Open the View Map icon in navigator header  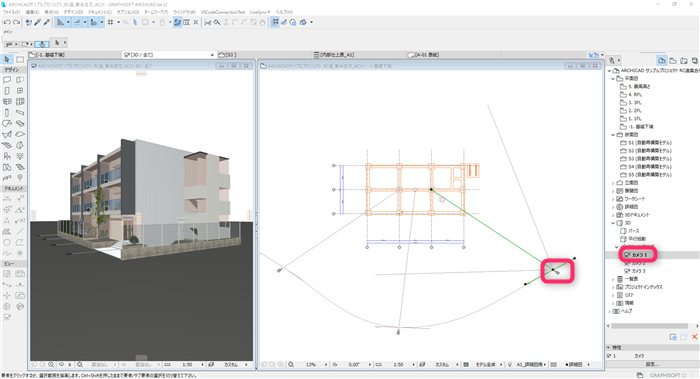pos(673,60)
